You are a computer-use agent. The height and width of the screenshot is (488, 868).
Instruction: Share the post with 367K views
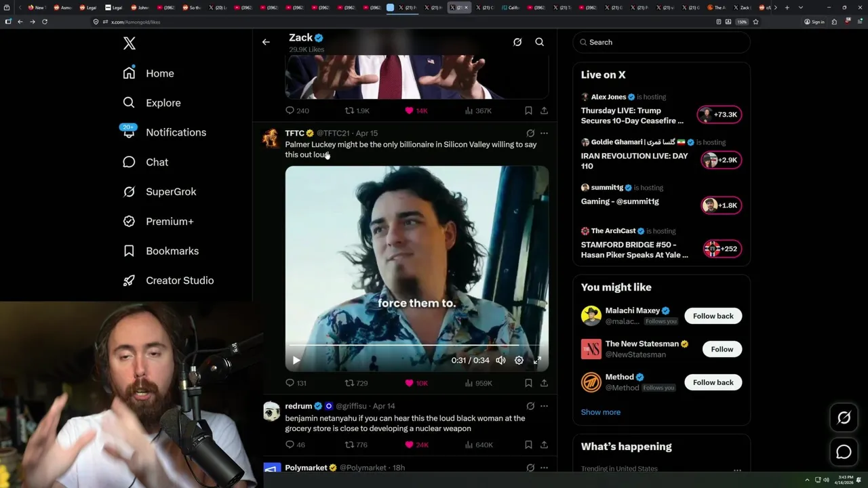(544, 110)
